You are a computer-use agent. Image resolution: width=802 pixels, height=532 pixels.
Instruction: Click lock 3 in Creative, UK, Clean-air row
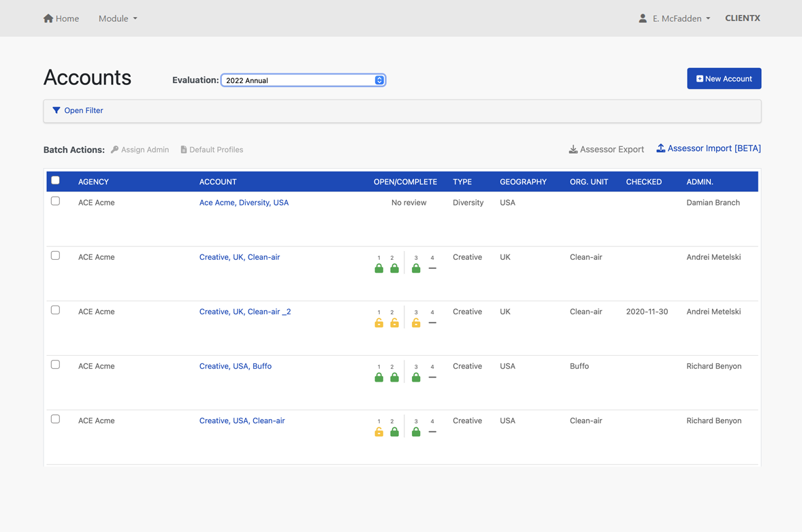point(416,268)
